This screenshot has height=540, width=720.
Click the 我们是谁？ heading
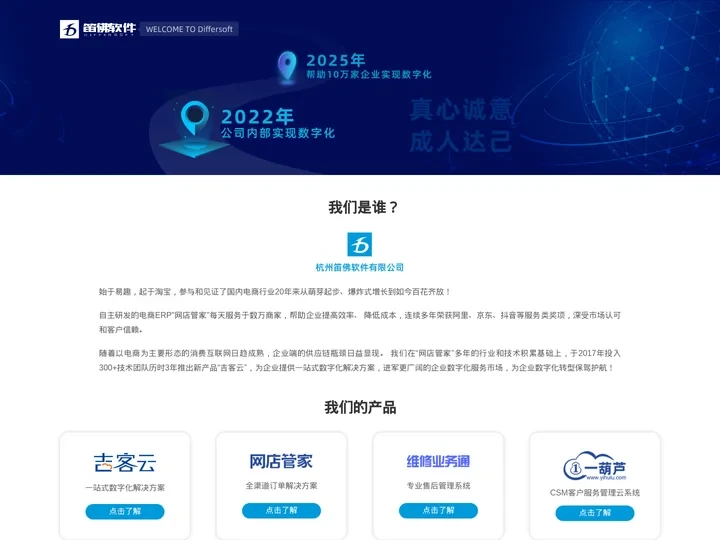coord(363,208)
